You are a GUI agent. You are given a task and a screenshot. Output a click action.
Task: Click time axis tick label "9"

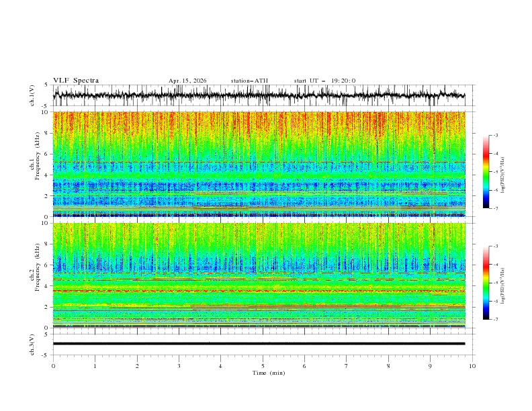430,366
